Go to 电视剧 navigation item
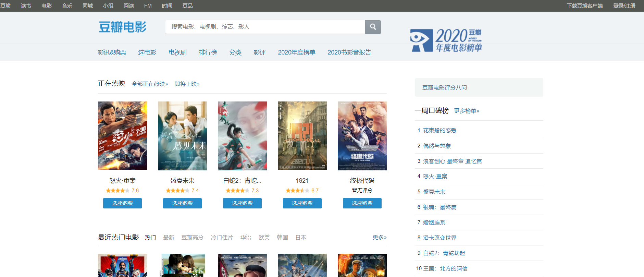This screenshot has height=277, width=644. (x=177, y=52)
